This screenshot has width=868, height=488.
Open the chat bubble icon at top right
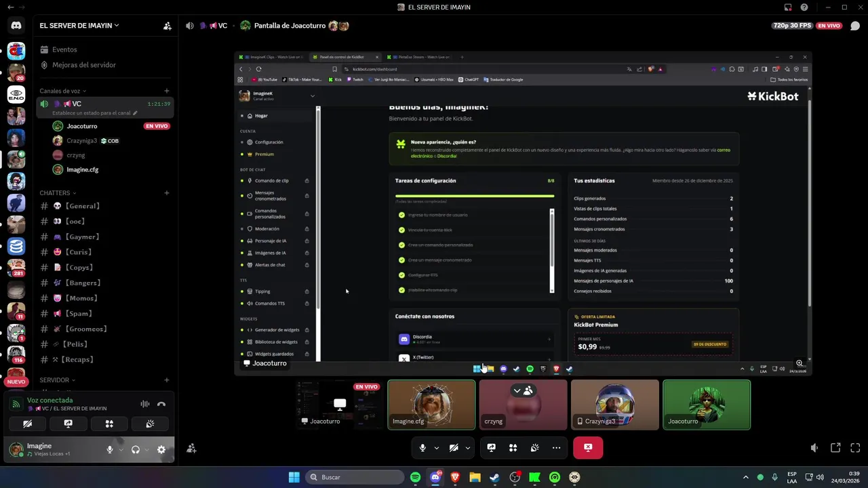click(x=854, y=26)
